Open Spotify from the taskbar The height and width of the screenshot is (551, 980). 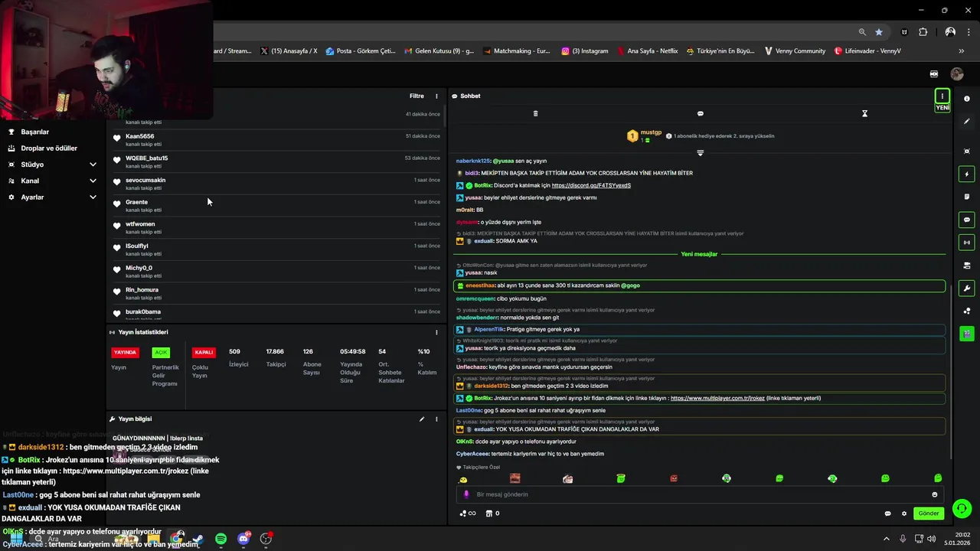pyautogui.click(x=220, y=539)
